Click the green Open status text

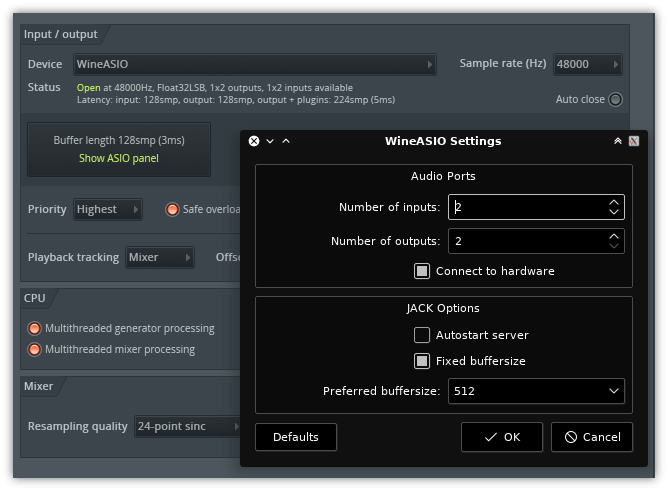[x=89, y=88]
